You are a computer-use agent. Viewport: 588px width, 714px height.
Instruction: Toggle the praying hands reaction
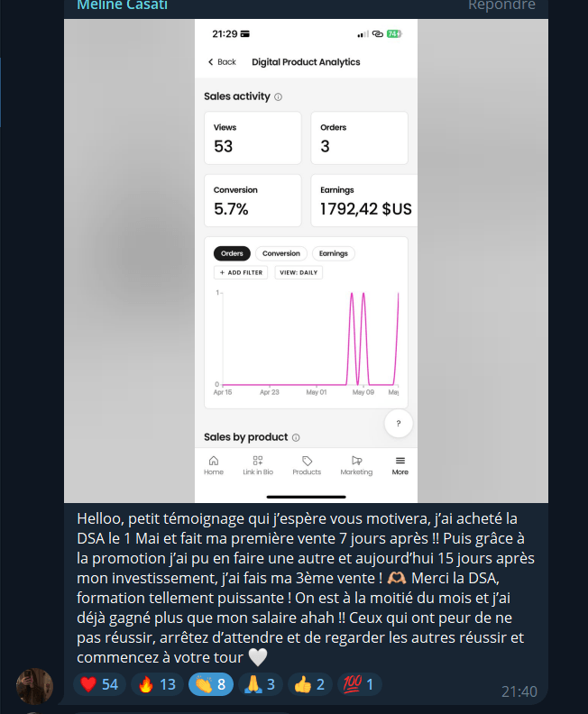(261, 684)
